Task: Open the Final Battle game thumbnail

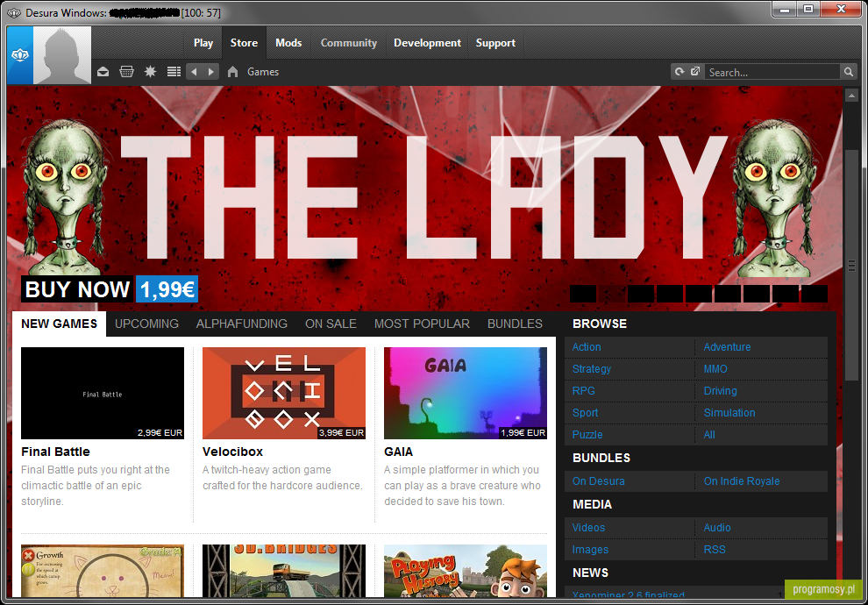Action: tap(103, 393)
